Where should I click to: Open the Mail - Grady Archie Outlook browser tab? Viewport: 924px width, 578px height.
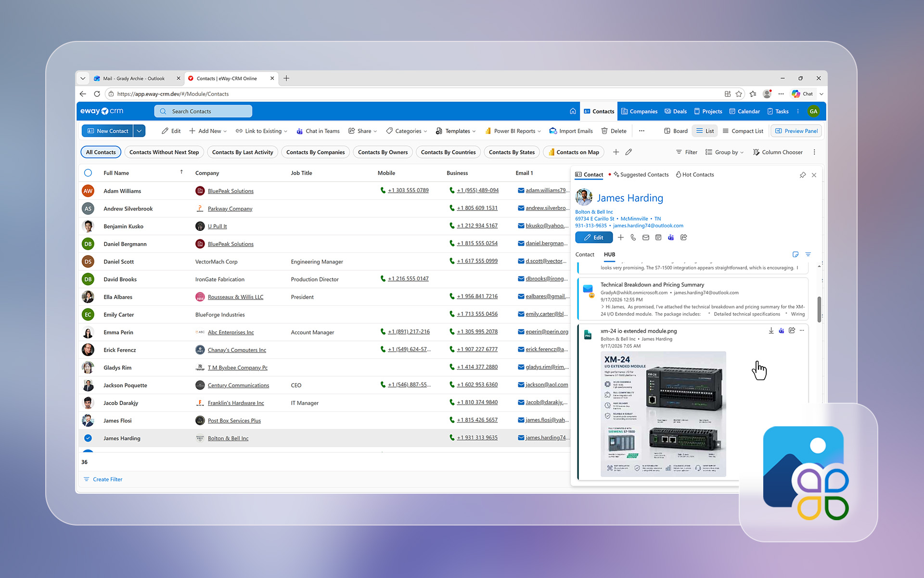pyautogui.click(x=133, y=79)
